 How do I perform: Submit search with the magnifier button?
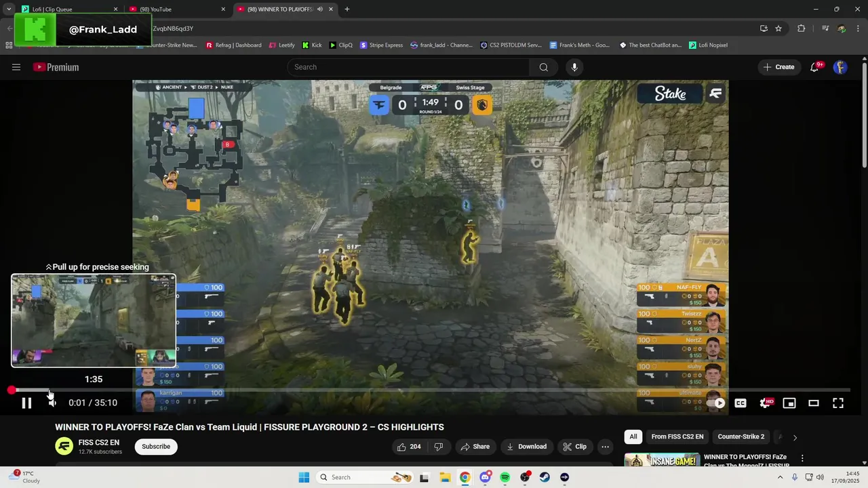(x=543, y=67)
